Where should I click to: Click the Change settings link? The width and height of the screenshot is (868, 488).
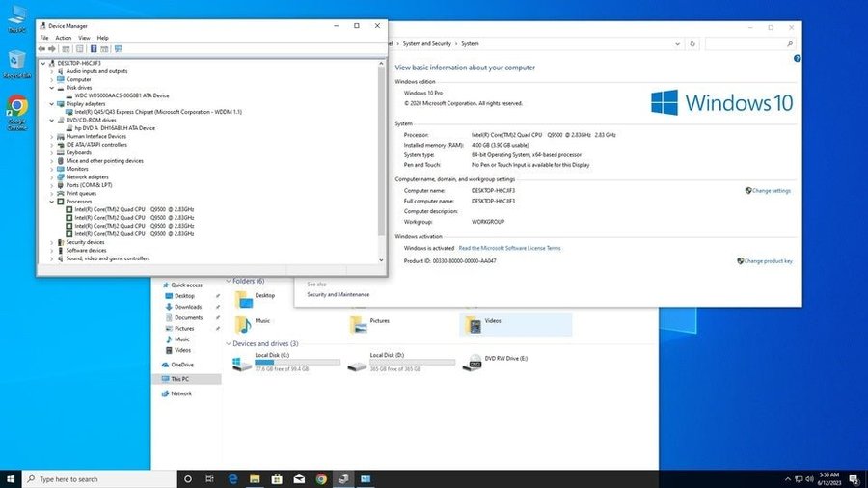[771, 191]
